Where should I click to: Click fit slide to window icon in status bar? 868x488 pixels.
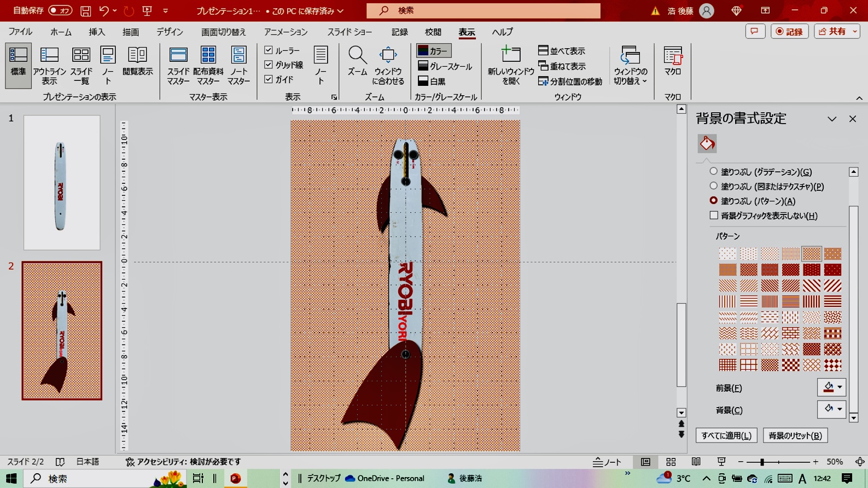point(860,462)
